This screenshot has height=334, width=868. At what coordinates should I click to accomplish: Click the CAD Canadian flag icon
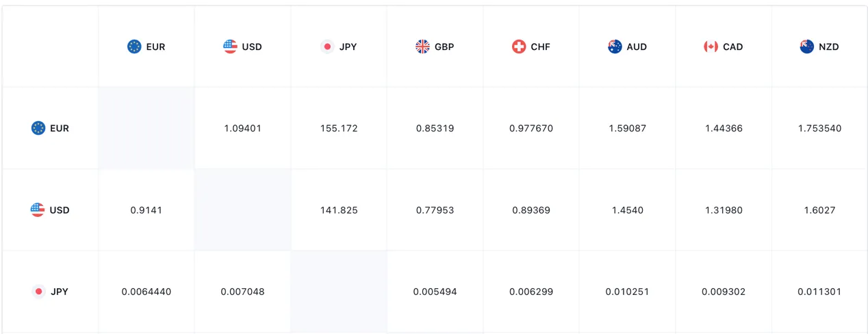[711, 47]
